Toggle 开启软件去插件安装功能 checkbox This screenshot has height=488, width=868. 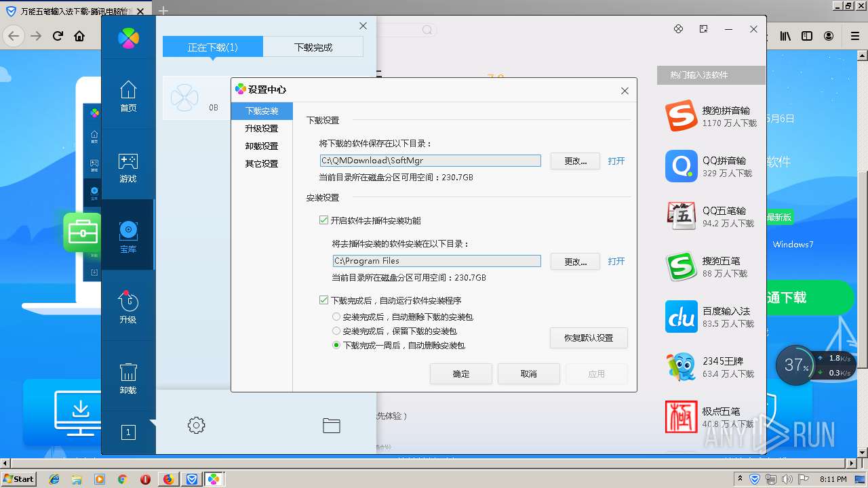[x=323, y=220]
